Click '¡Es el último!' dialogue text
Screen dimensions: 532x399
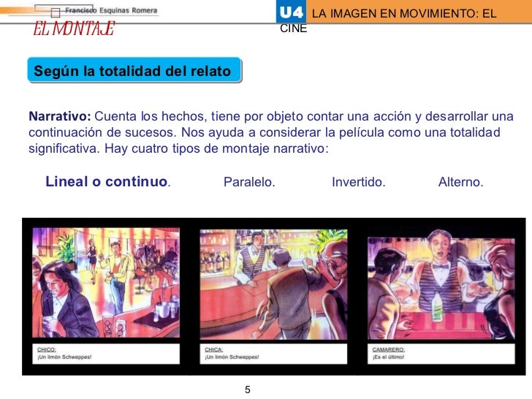(389, 357)
